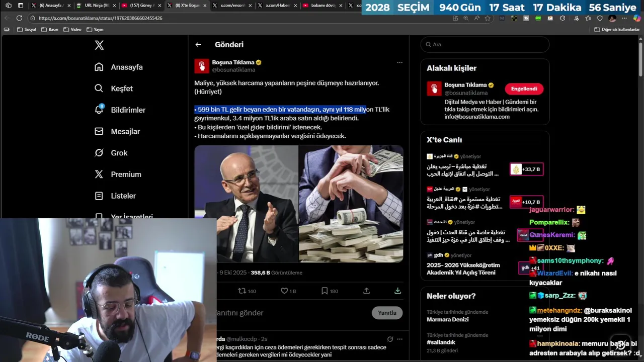
Task: Repost the post with 140 reposts
Action: [247, 291]
